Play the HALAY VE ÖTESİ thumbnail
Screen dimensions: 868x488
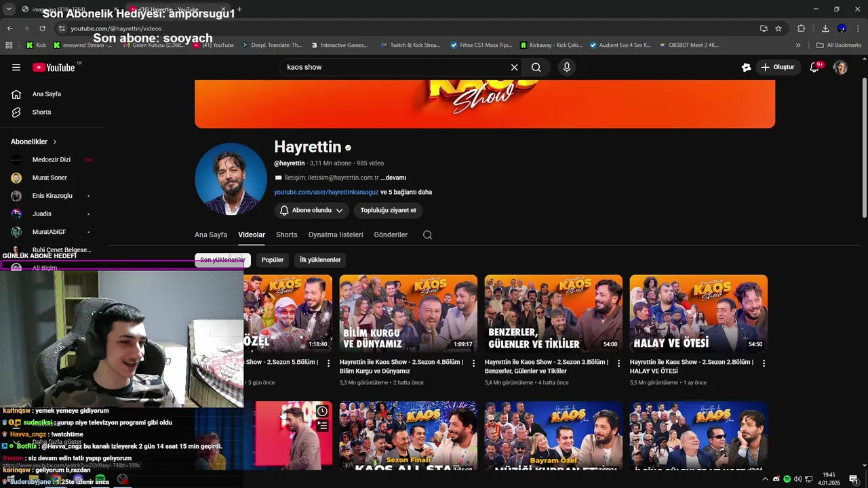coord(698,314)
